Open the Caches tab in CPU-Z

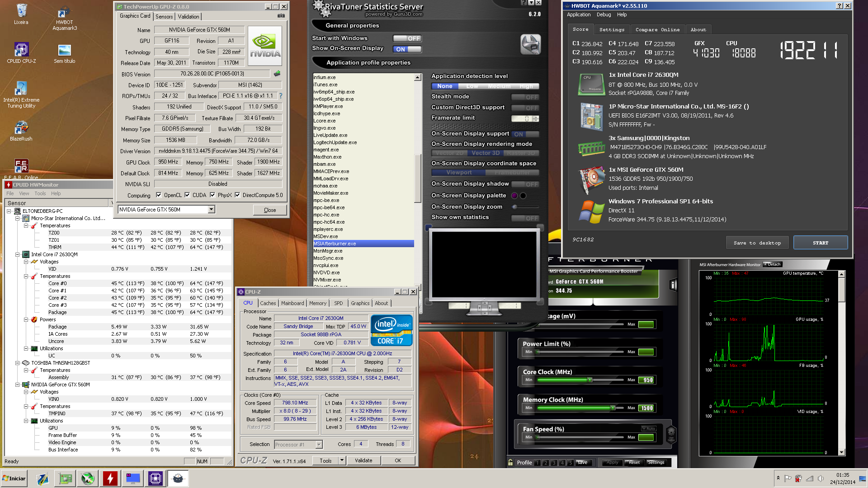(x=268, y=303)
